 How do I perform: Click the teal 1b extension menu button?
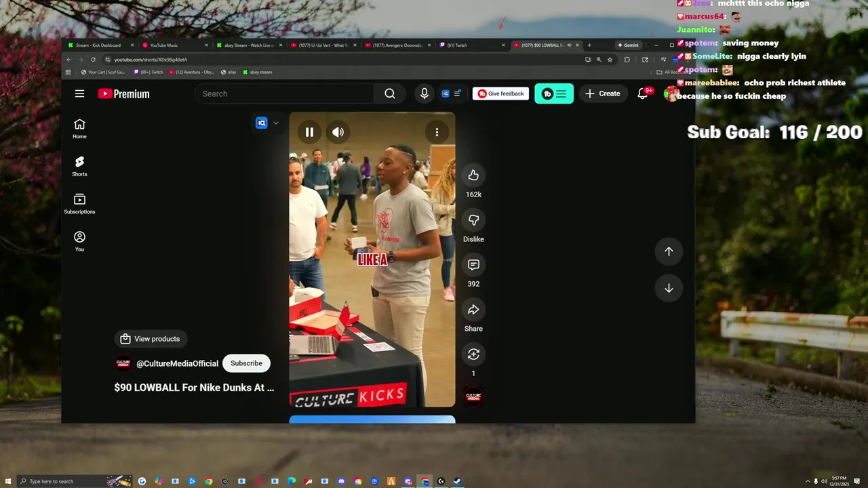point(554,94)
